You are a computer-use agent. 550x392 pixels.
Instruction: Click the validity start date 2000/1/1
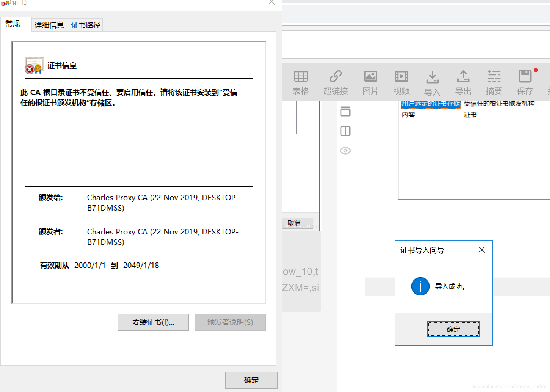[x=90, y=265]
